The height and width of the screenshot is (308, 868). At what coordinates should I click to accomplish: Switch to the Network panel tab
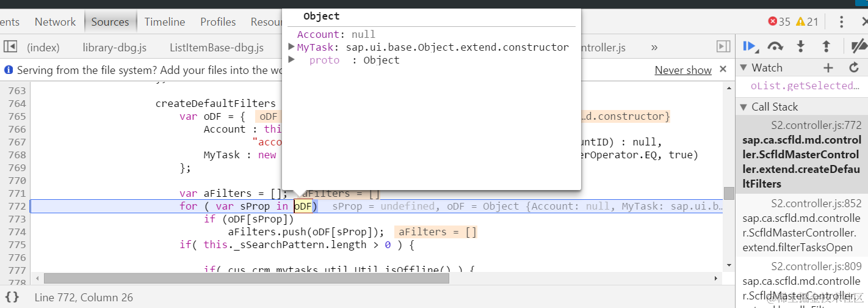[x=55, y=22]
